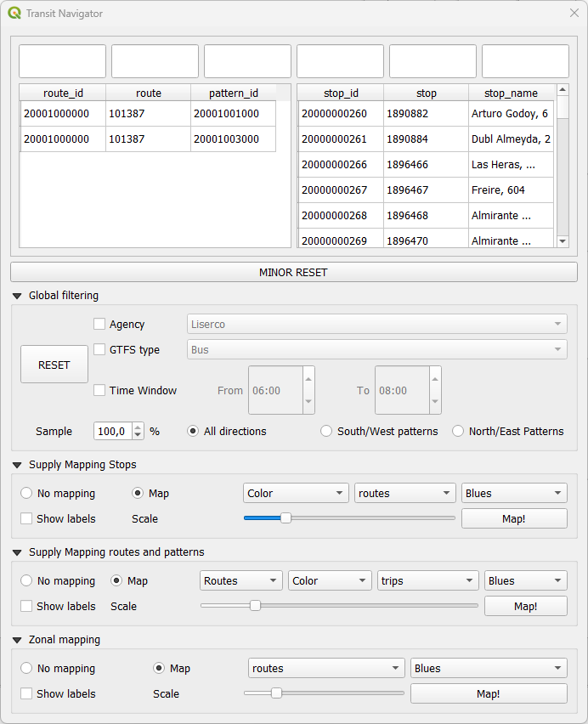Select No mapping under Supply Mapping Stops

26,493
